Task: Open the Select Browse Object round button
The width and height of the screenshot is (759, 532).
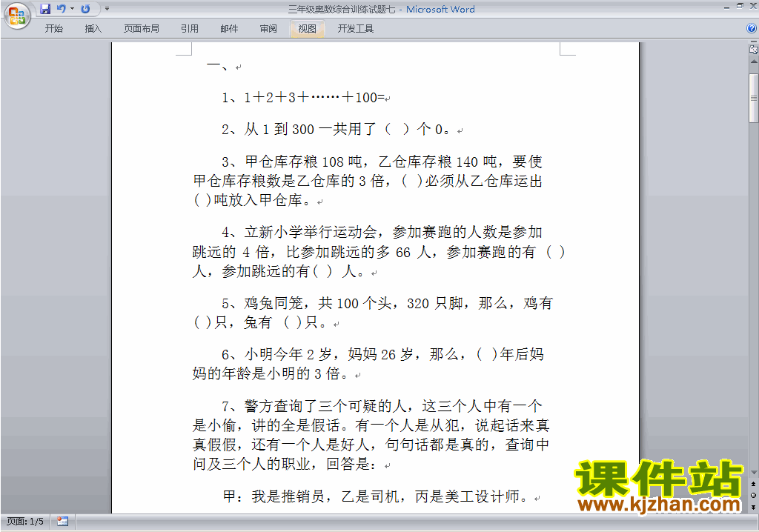Action: pyautogui.click(x=753, y=495)
